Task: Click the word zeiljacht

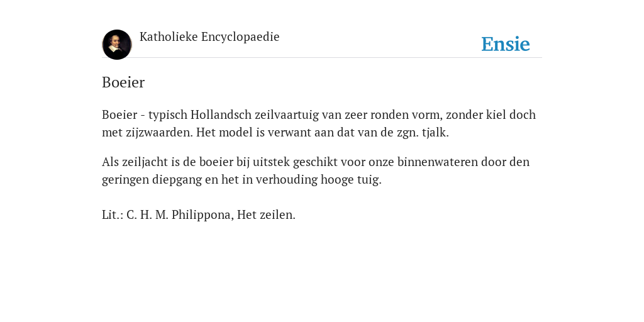Action: point(145,162)
